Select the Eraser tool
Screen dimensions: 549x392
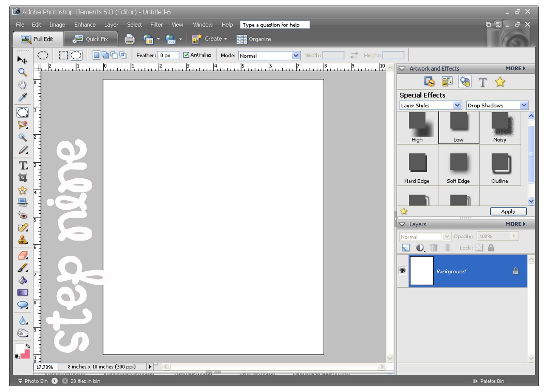23,256
